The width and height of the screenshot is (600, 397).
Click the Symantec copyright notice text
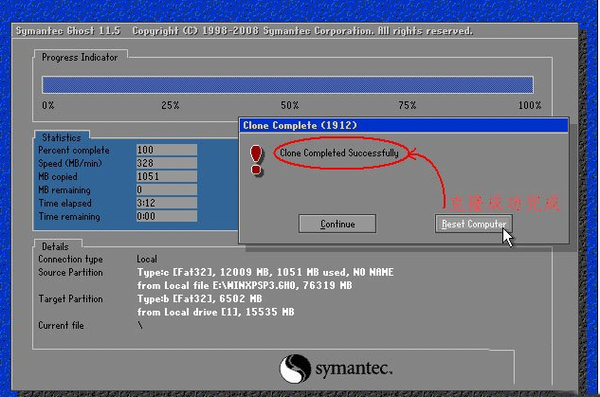click(x=302, y=31)
